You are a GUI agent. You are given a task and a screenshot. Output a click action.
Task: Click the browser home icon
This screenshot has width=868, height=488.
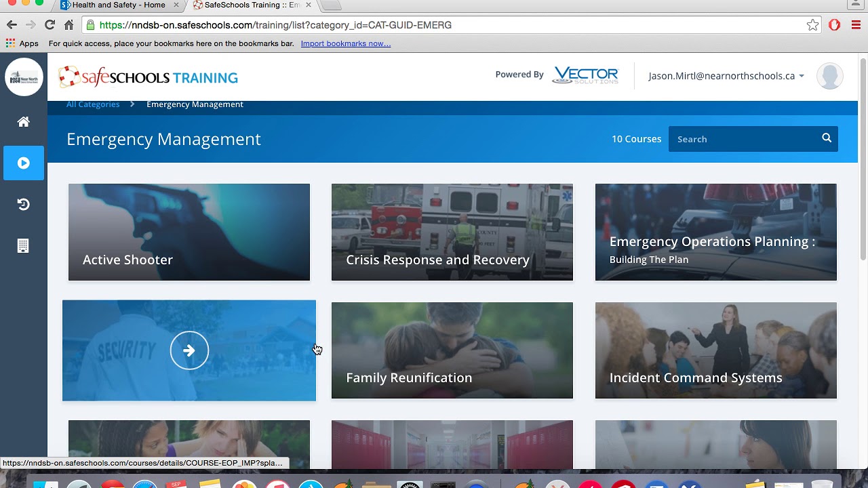coord(68,25)
